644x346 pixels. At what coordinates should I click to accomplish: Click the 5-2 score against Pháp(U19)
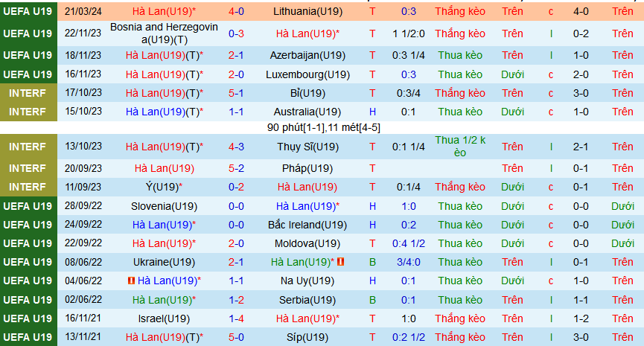click(236, 168)
